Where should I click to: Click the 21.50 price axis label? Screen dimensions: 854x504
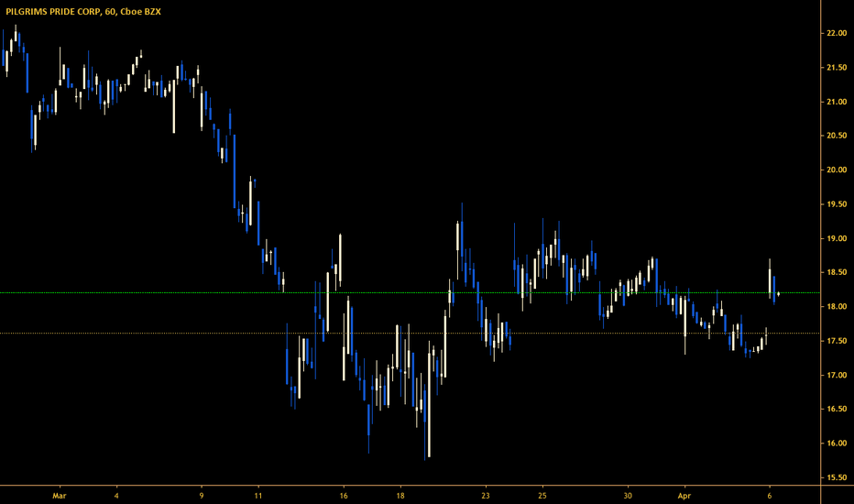pyautogui.click(x=837, y=68)
